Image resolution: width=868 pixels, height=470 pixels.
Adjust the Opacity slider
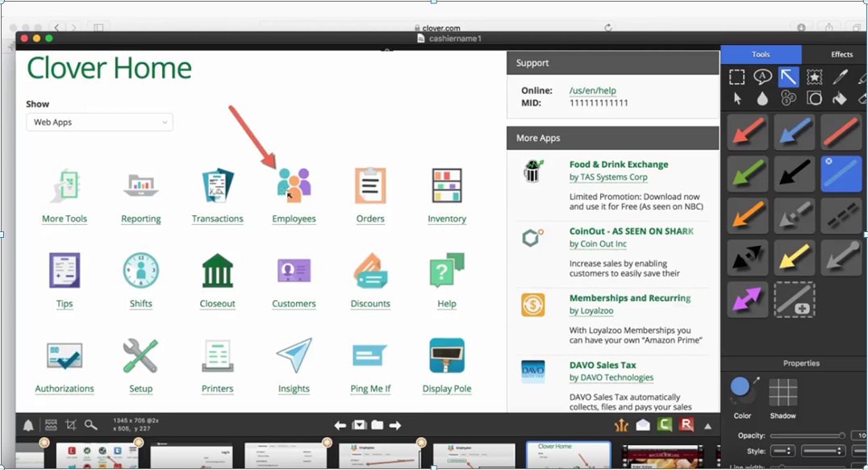808,435
